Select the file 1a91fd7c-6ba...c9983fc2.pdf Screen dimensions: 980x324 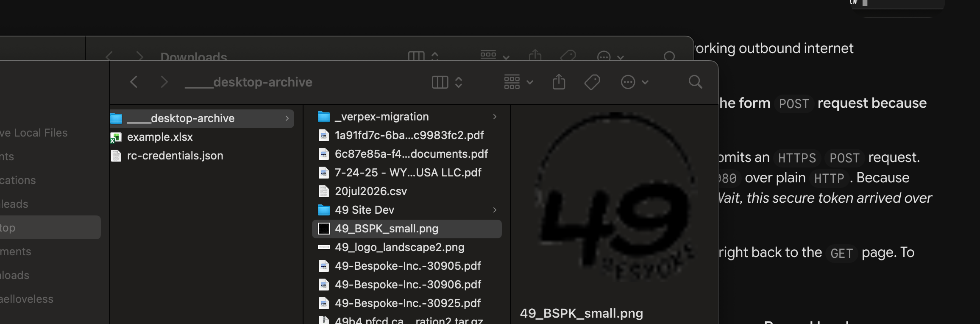(407, 135)
